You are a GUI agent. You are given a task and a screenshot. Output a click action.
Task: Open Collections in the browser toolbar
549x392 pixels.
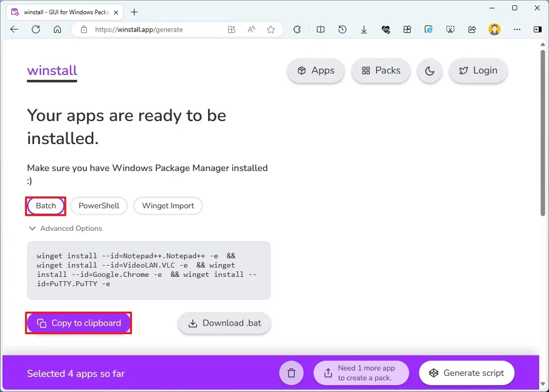click(x=407, y=29)
